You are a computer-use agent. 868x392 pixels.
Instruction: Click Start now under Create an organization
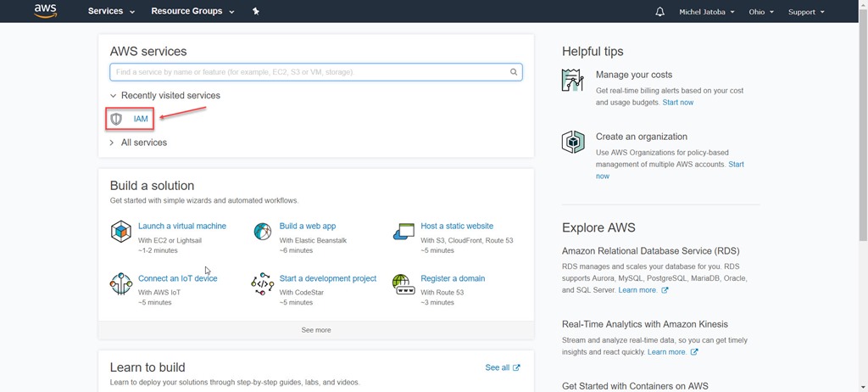(x=737, y=165)
